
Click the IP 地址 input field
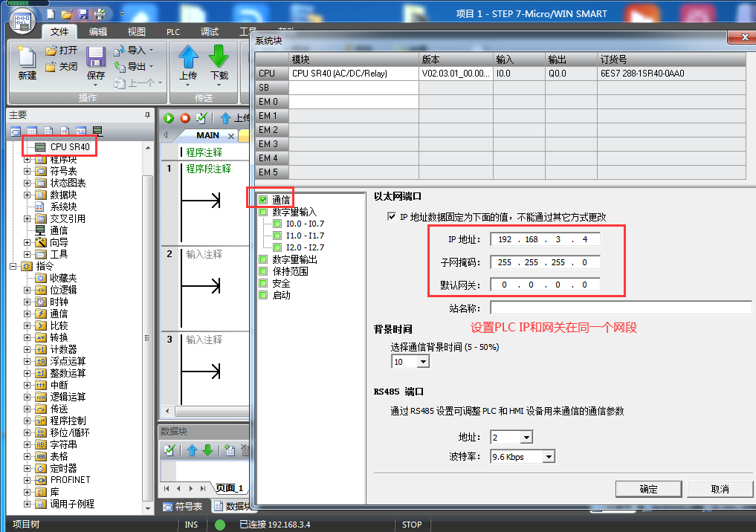coord(546,239)
